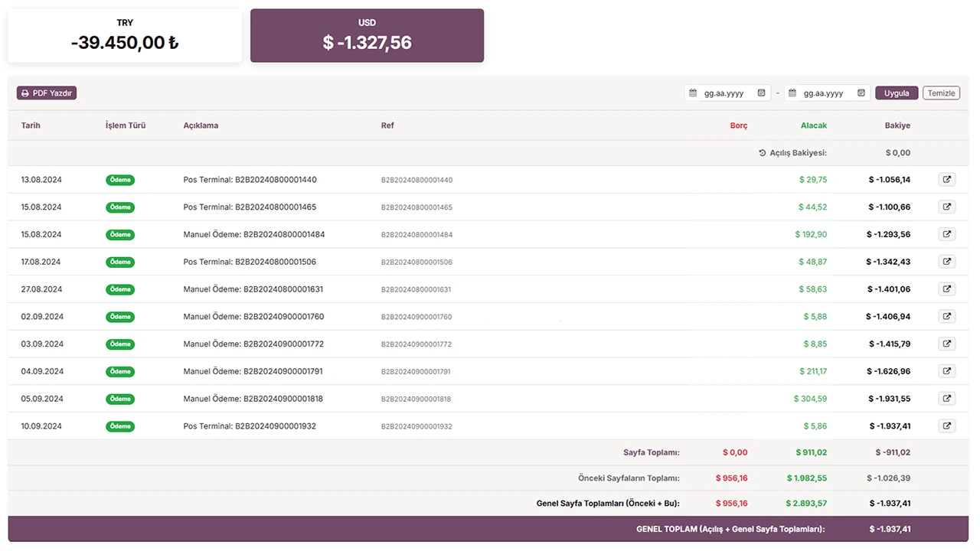Open details icon for the 04.09.2024 row
This screenshot has width=980, height=551.
tap(946, 371)
